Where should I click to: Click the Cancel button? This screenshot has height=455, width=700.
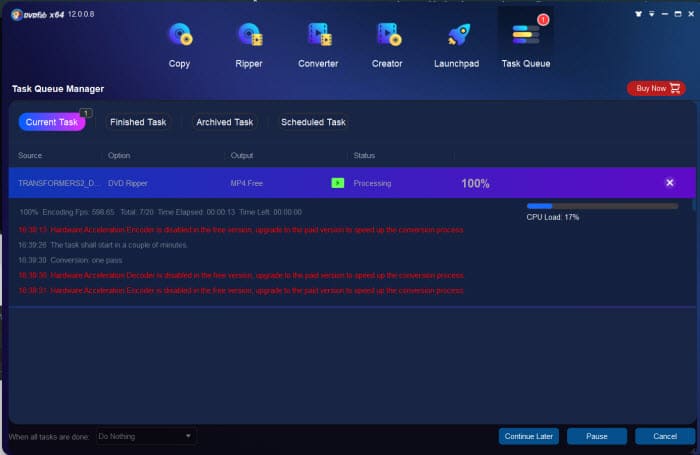(x=665, y=436)
